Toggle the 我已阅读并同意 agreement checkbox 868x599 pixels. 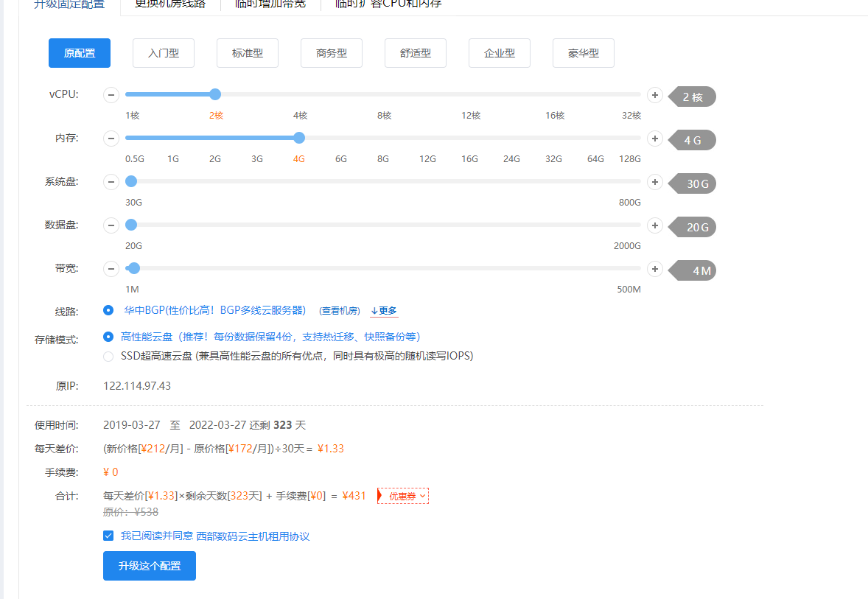pos(109,536)
